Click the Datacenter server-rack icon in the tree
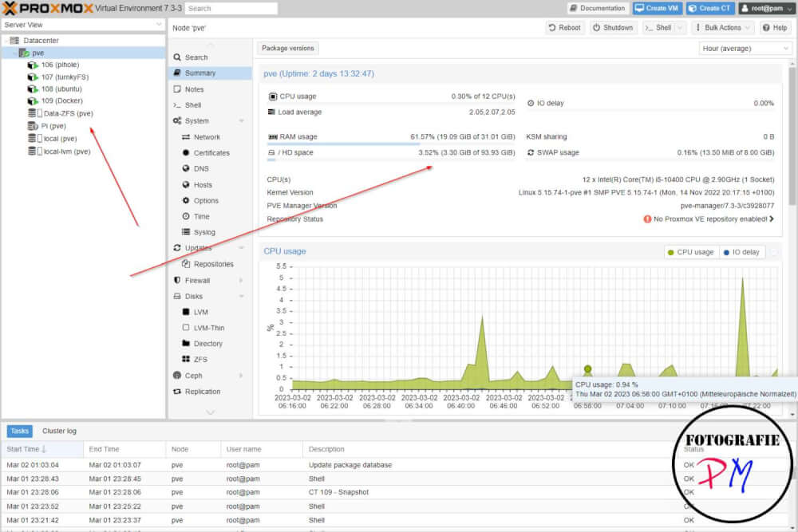The height and width of the screenshot is (532, 798). (14, 40)
